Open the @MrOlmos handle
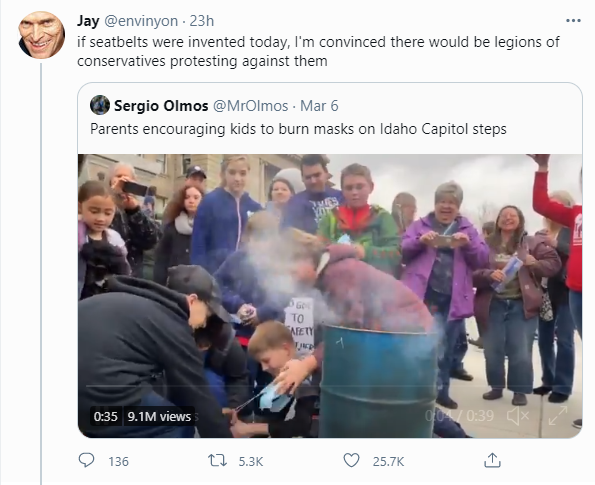Screen dimensions: 595x485 (250, 106)
